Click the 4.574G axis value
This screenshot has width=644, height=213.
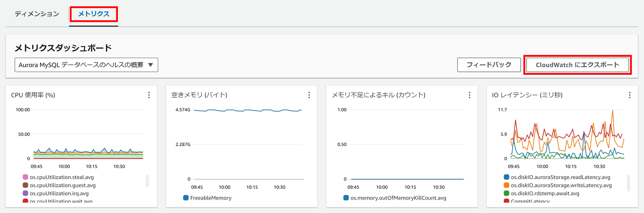click(183, 110)
